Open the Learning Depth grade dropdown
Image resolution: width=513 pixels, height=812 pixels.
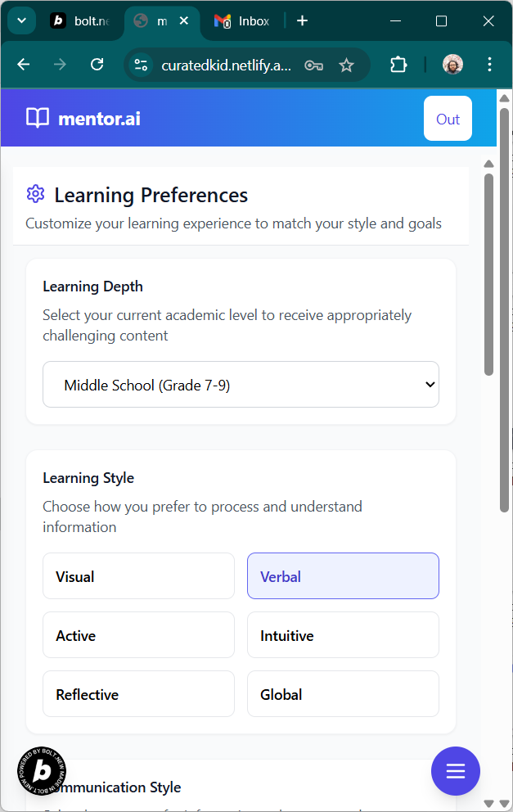241,385
